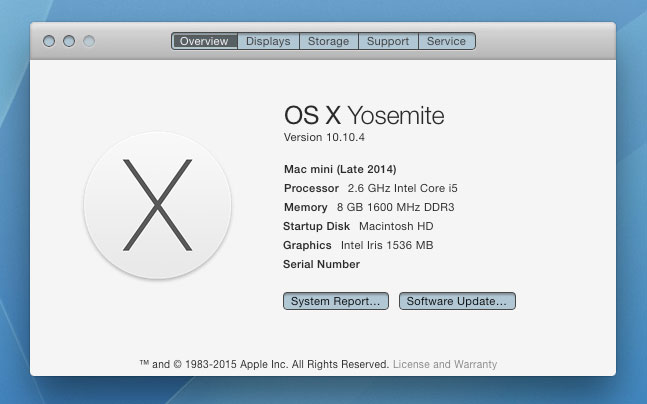
Task: Close the About This Mac window
Action: click(x=49, y=41)
